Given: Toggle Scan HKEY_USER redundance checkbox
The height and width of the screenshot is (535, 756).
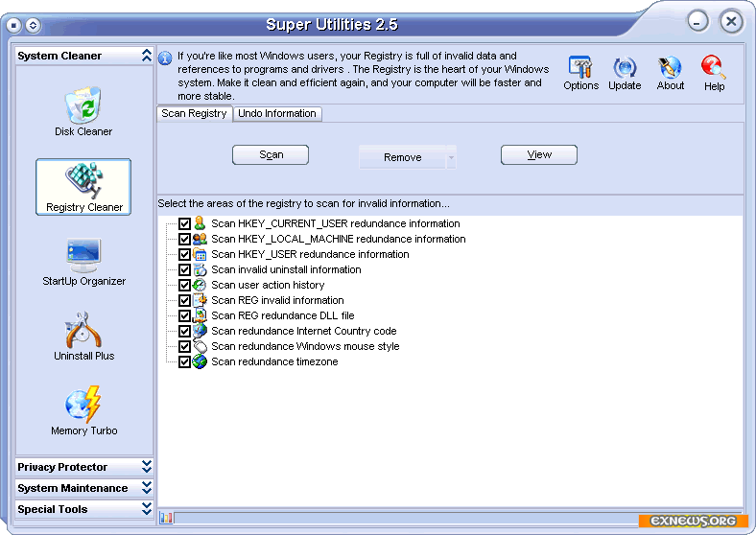Looking at the screenshot, I should pyautogui.click(x=184, y=254).
